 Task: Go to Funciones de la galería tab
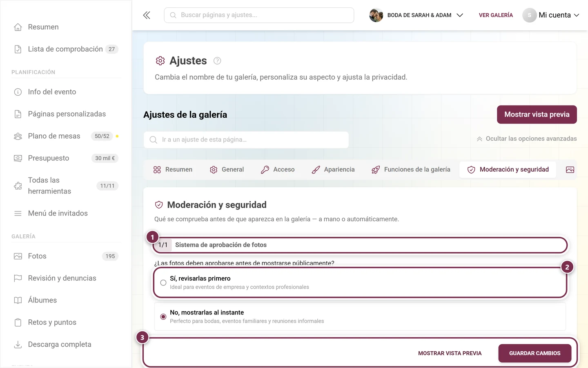pyautogui.click(x=411, y=170)
